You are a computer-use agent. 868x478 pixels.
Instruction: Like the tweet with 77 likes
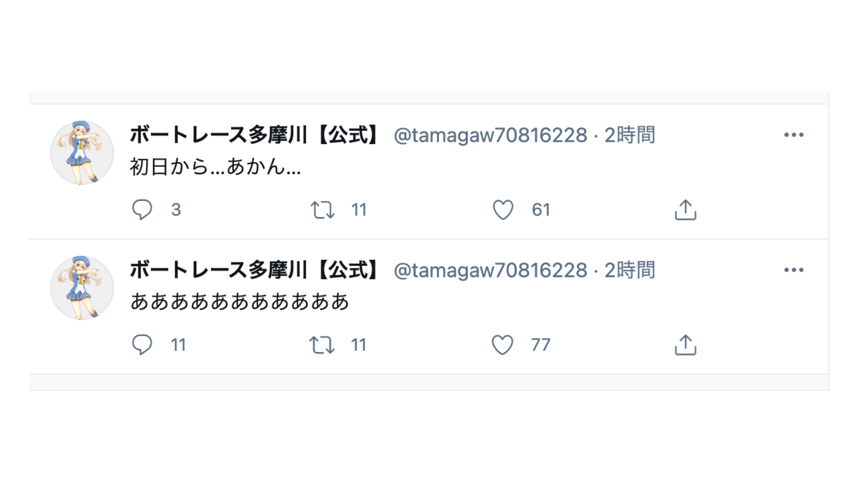click(502, 344)
